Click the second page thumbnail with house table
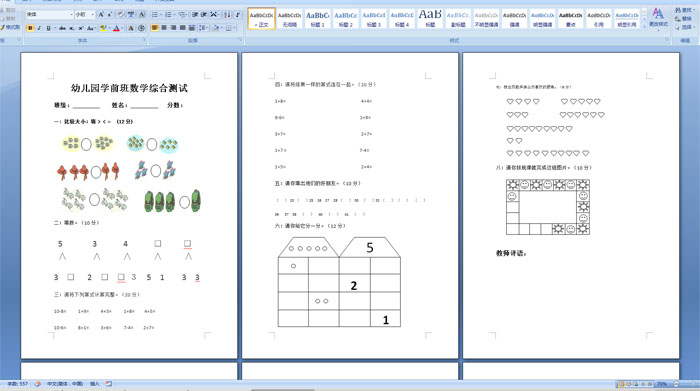Viewport: 700px width, 391px height. pos(350,205)
